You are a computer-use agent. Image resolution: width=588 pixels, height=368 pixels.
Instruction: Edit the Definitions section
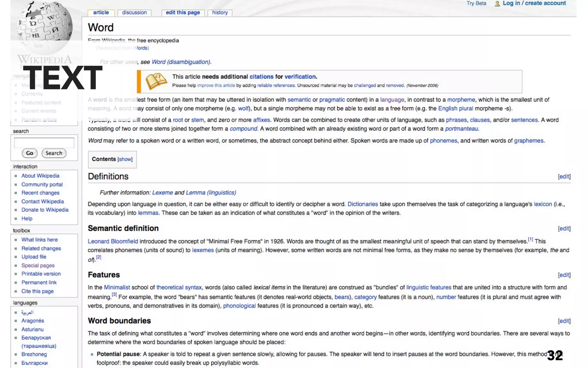564,177
